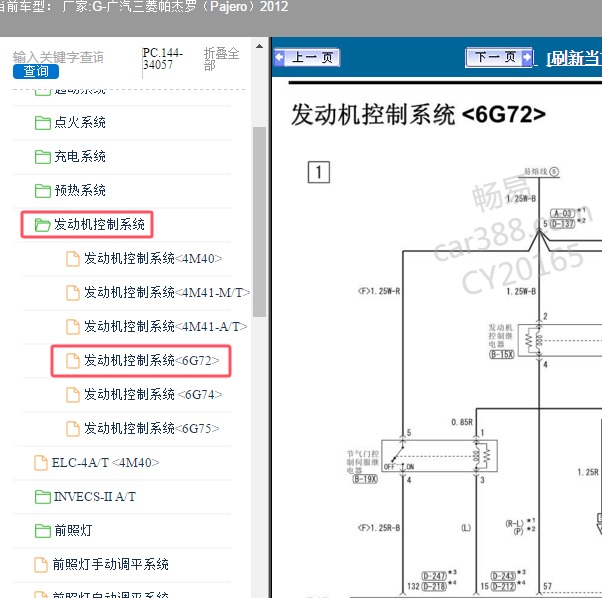Click the left arrow icon on 上一页
Viewport: 602px width, 598px height.
(x=280, y=57)
